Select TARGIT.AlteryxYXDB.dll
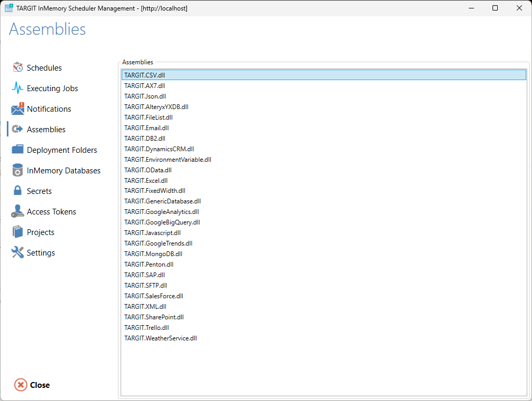This screenshot has width=532, height=401. click(324, 106)
